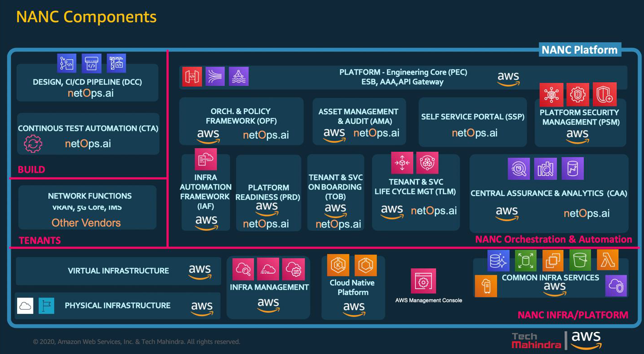Click the red network-shield icon above PSM
The width and height of the screenshot is (644, 354).
[551, 94]
